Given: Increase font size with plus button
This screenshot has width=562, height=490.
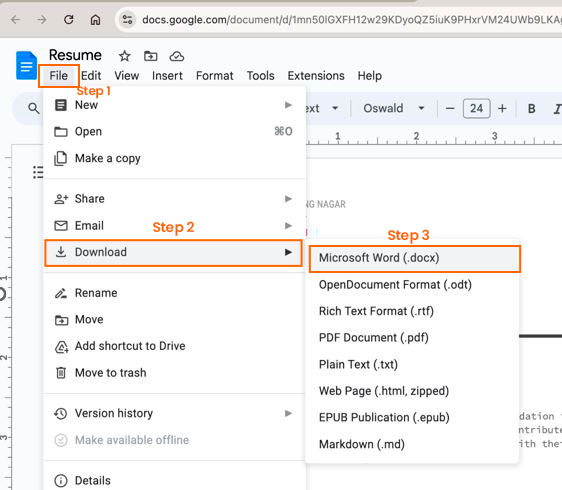Looking at the screenshot, I should 502,108.
